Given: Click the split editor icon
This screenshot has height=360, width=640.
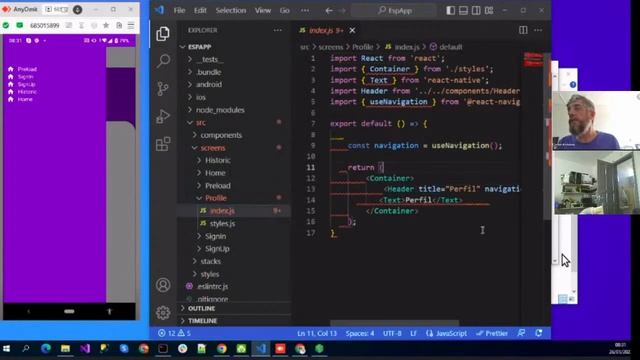Looking at the screenshot, I should tap(523, 30).
